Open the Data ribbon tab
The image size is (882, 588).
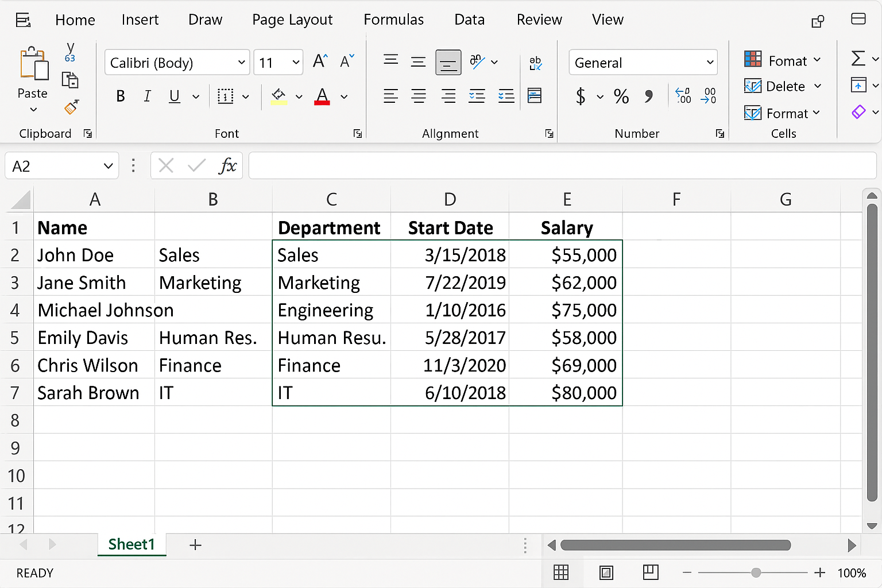pyautogui.click(x=470, y=20)
